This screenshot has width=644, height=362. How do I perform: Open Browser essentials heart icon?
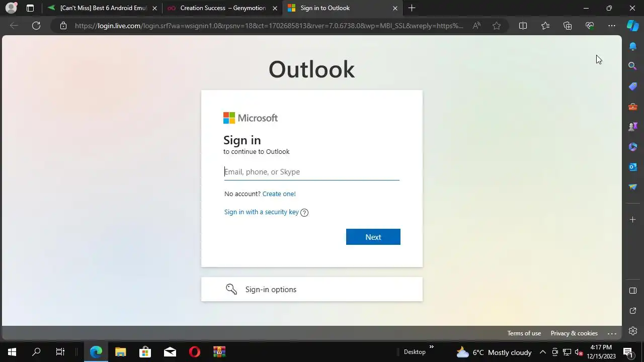click(x=590, y=26)
